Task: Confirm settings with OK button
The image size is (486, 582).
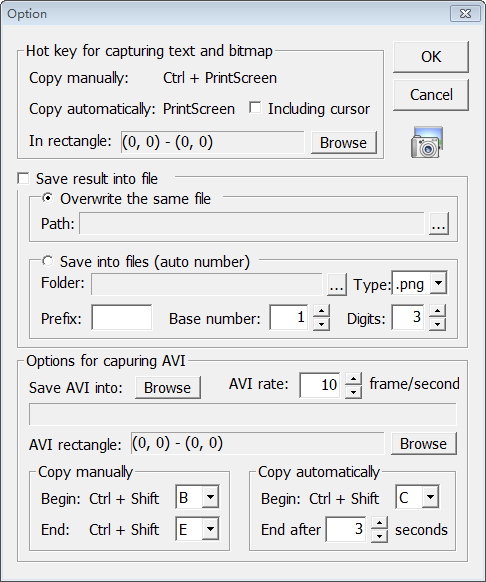Action: click(x=431, y=57)
